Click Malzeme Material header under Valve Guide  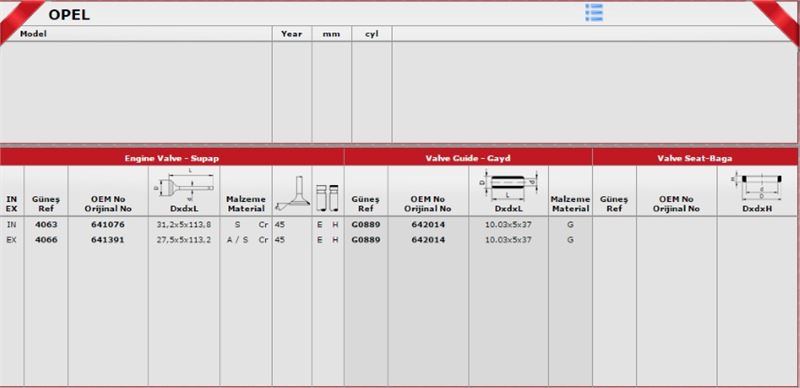point(570,204)
